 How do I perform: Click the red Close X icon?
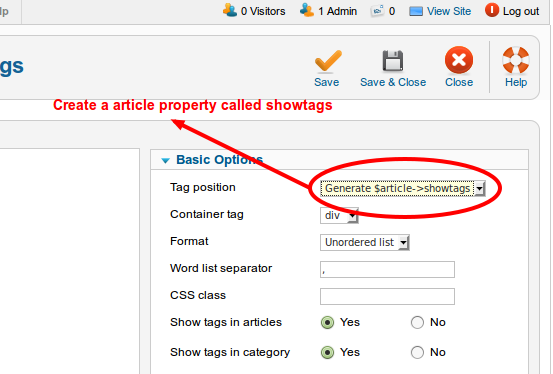point(459,60)
